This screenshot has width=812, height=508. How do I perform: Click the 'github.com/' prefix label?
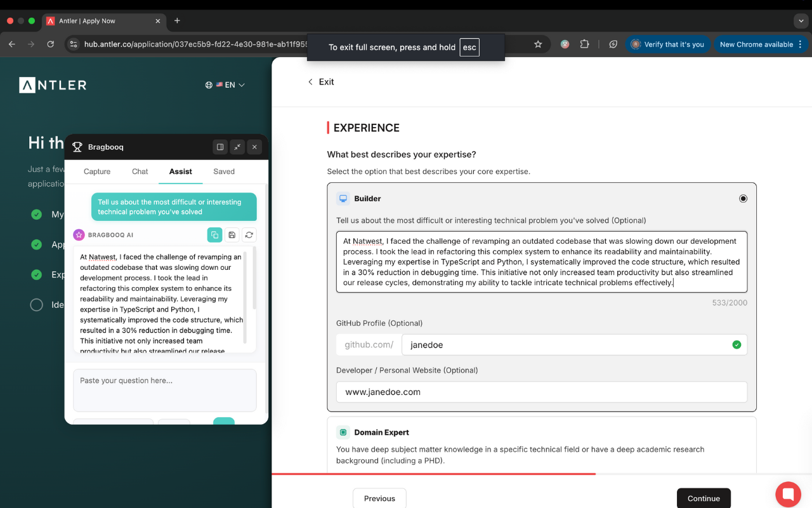click(369, 345)
